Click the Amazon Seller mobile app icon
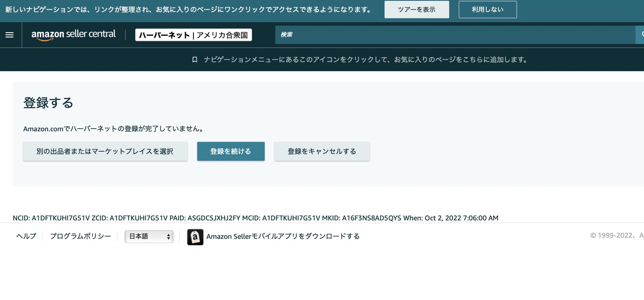The height and width of the screenshot is (300, 644). coord(195,237)
